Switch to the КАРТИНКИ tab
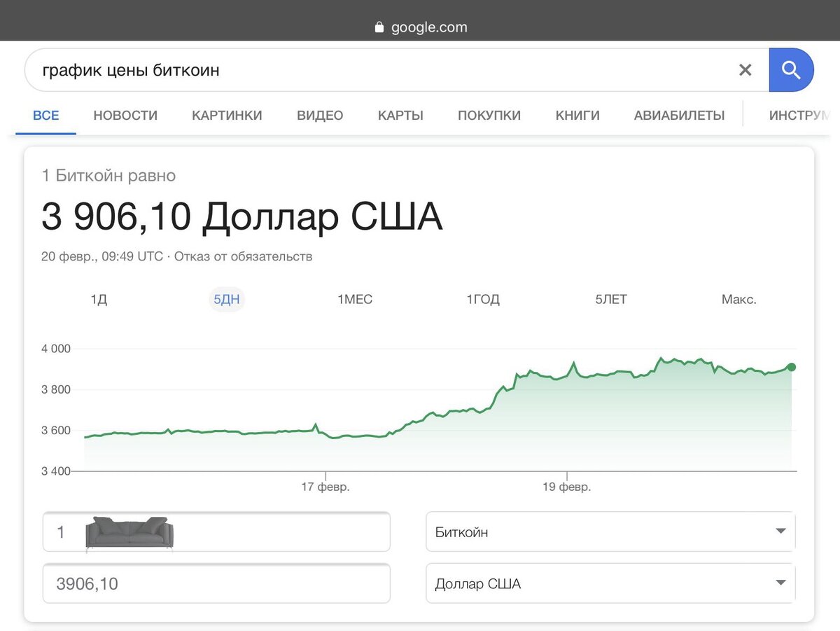Image resolution: width=840 pixels, height=631 pixels. tap(227, 115)
